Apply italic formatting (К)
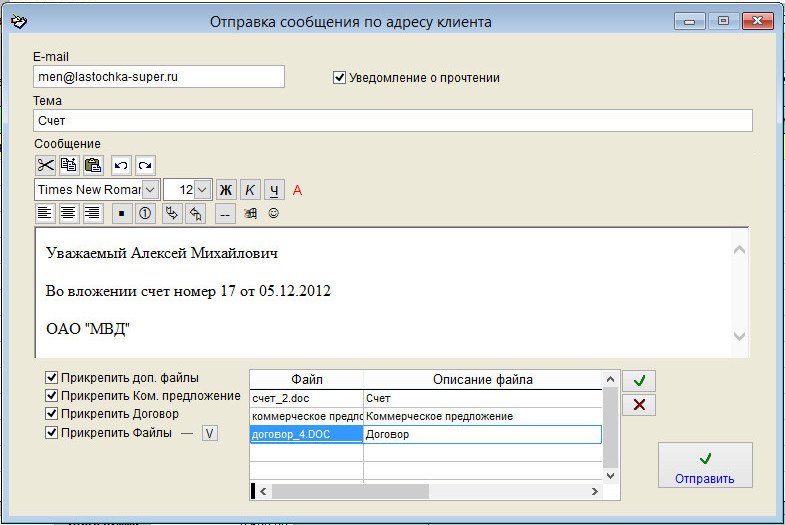 (x=250, y=189)
